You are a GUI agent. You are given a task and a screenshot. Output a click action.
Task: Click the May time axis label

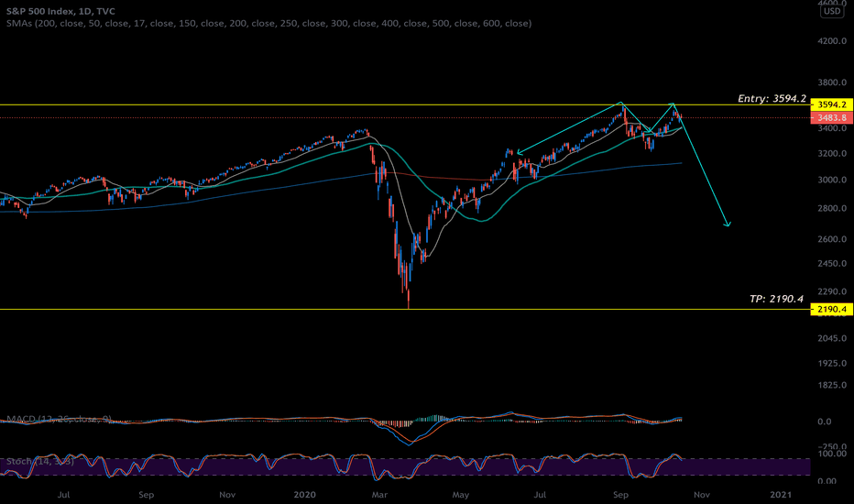[x=460, y=495]
